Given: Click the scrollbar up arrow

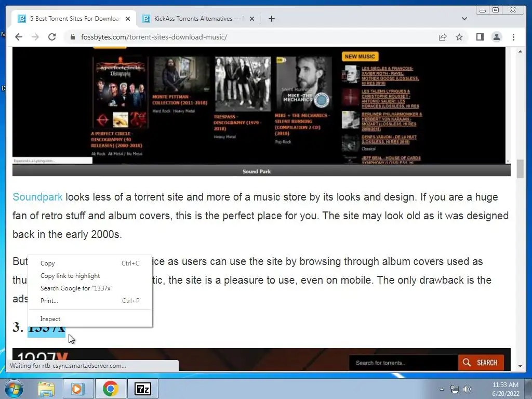Looking at the screenshot, I should [521, 51].
